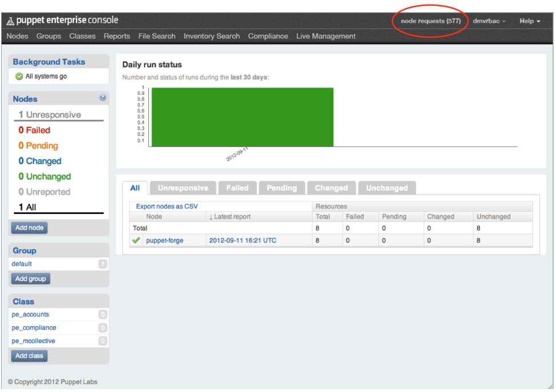Open the Background Tasks heading
This screenshot has width=556, height=392.
(x=49, y=62)
